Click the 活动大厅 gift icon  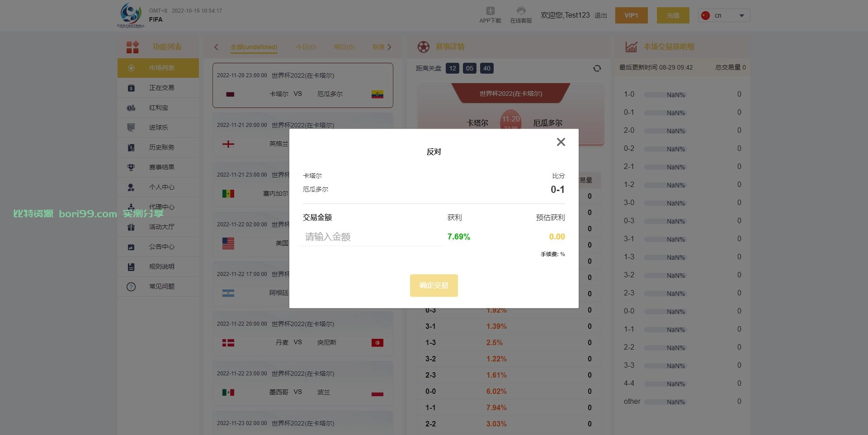[131, 227]
